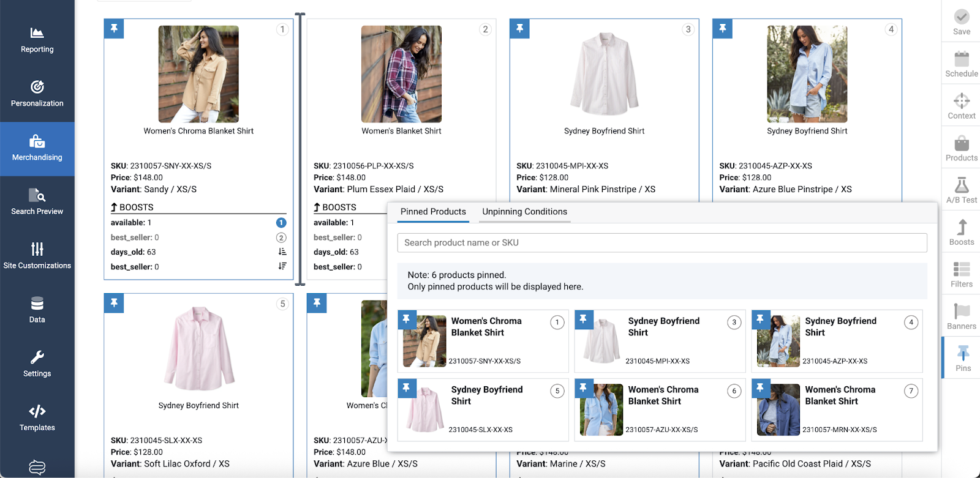Open Search Preview from the sidebar

coord(37,202)
